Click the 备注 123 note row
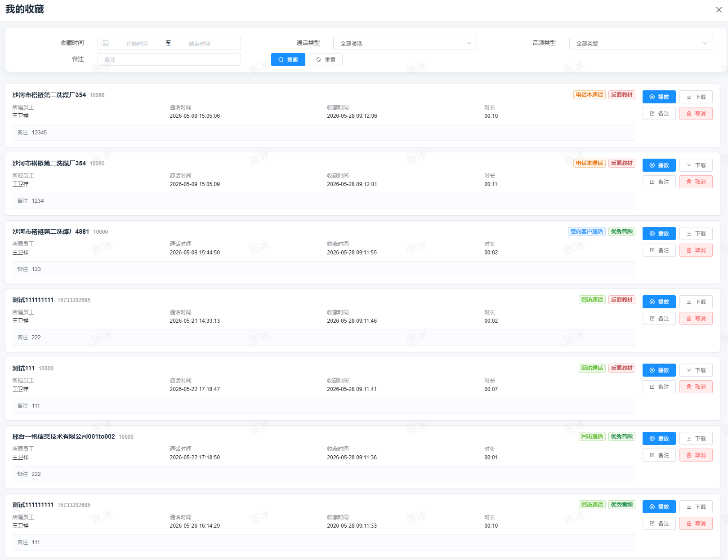Viewport: 728px width, 560px height. click(324, 269)
